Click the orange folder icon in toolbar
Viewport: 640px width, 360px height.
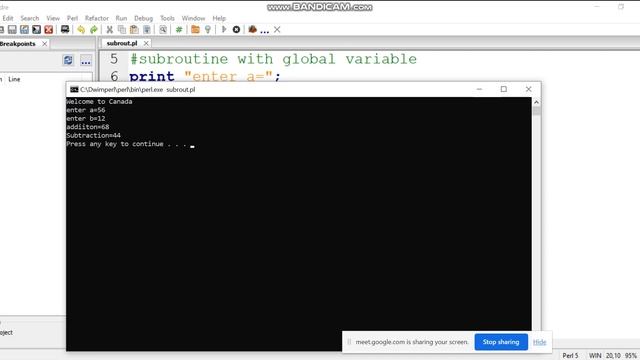(195, 29)
